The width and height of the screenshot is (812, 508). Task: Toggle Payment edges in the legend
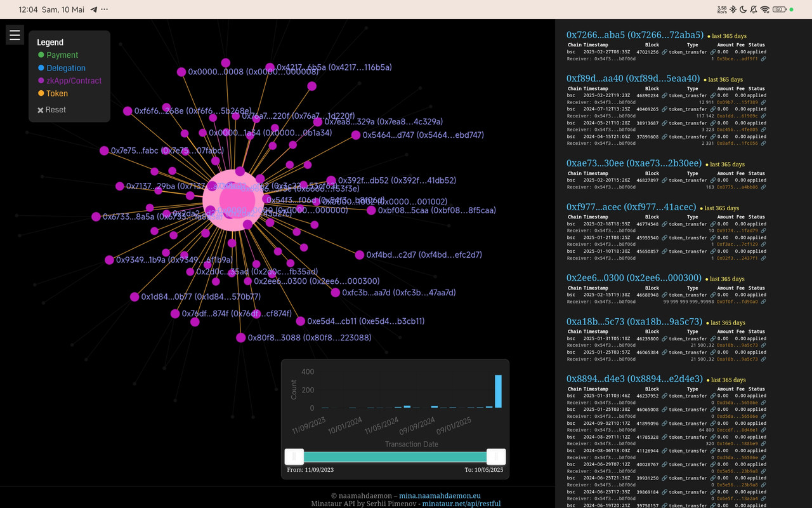58,55
